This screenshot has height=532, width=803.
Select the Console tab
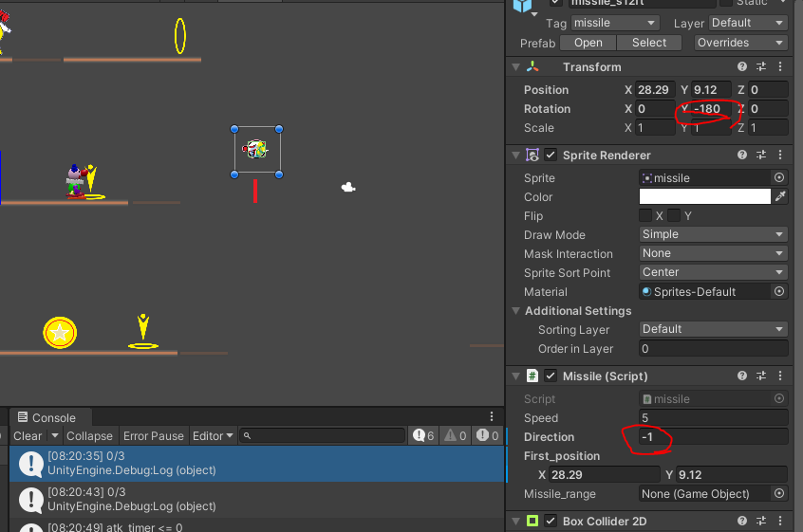(x=50, y=417)
